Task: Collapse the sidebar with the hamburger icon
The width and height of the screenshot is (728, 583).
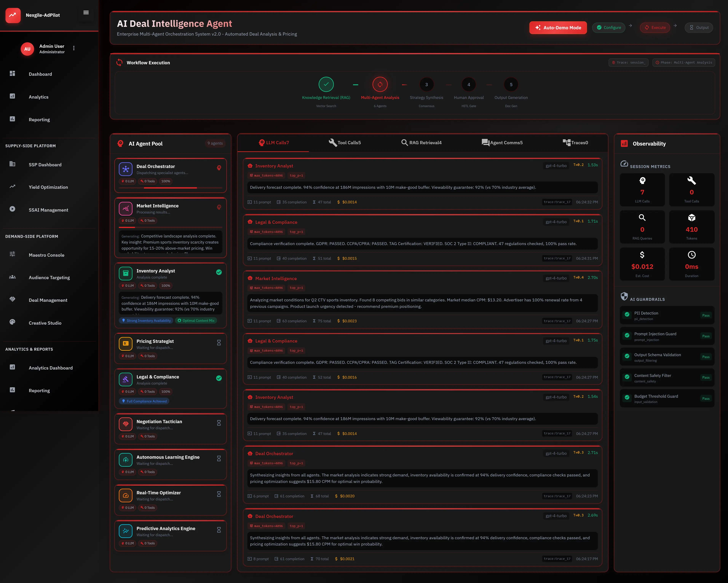Action: pos(86,13)
